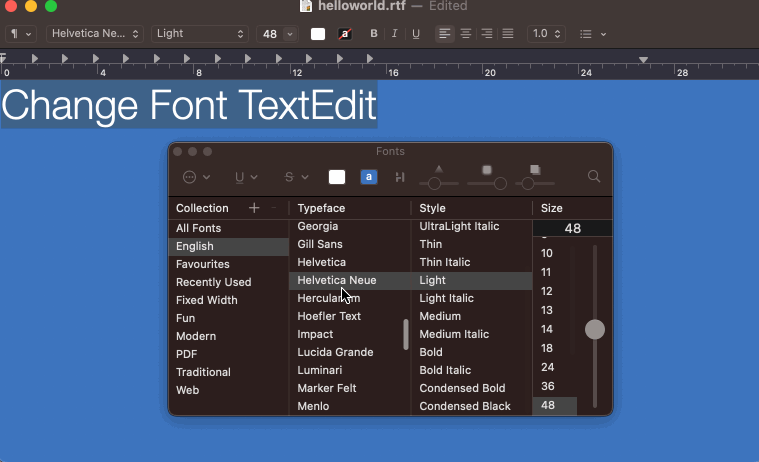Select All Fonts collection
The height and width of the screenshot is (462, 759).
228,228
